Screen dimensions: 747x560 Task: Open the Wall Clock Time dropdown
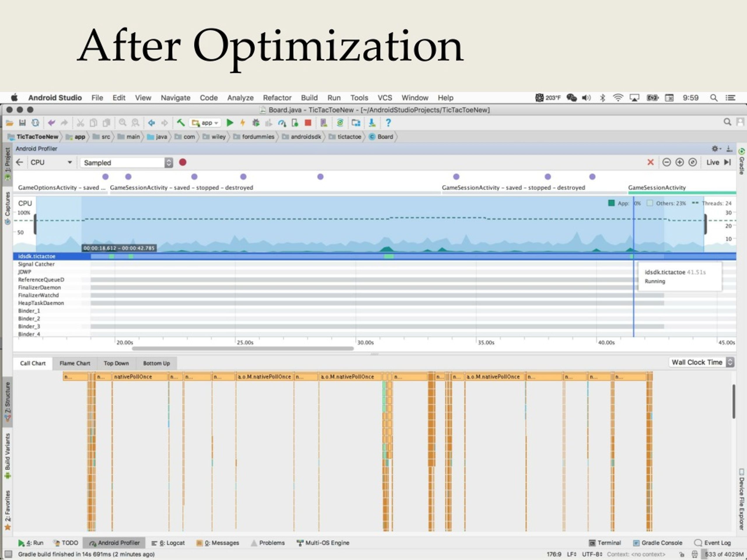(x=701, y=362)
